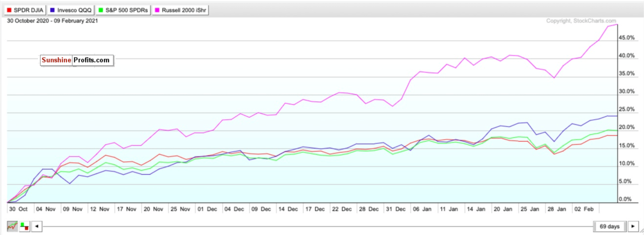The width and height of the screenshot is (644, 235).
Task: Open the SunshineProfits.com watermark link
Action: pyautogui.click(x=77, y=60)
